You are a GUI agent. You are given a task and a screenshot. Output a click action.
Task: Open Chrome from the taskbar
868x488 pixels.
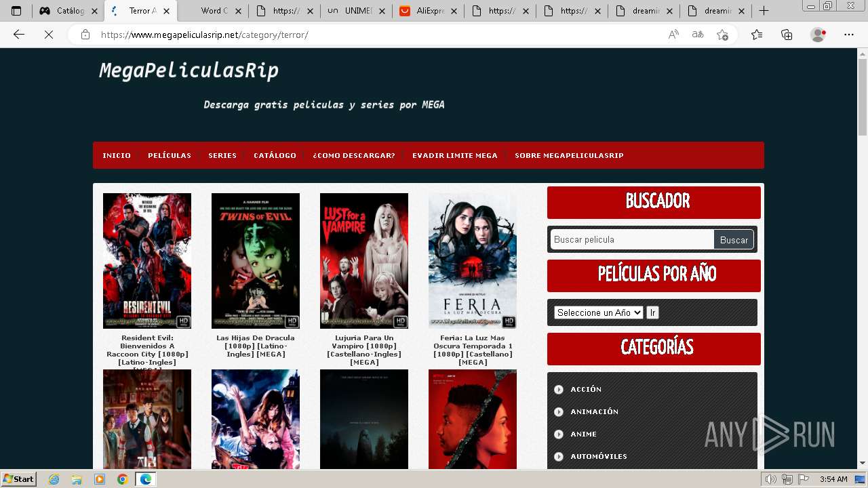(x=122, y=479)
